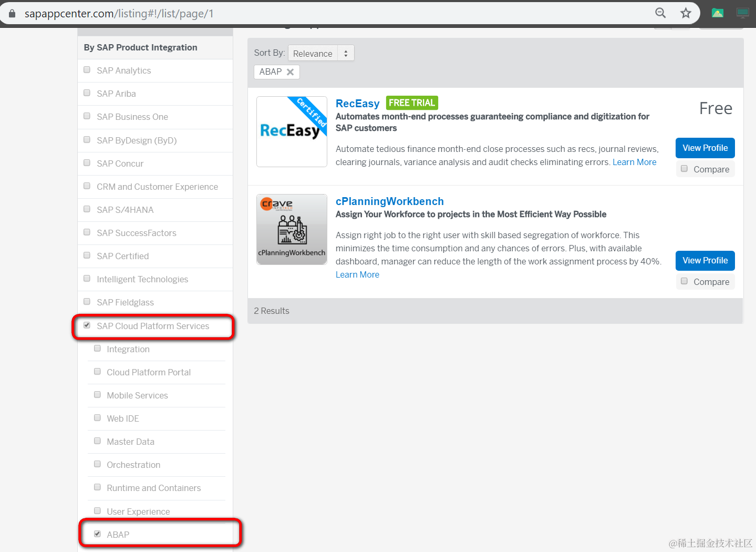Uncheck SAP Cloud Platform Services filter
756x552 pixels.
87,325
